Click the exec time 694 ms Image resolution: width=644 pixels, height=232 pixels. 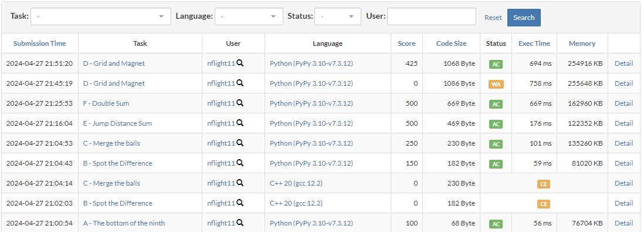[x=541, y=63]
